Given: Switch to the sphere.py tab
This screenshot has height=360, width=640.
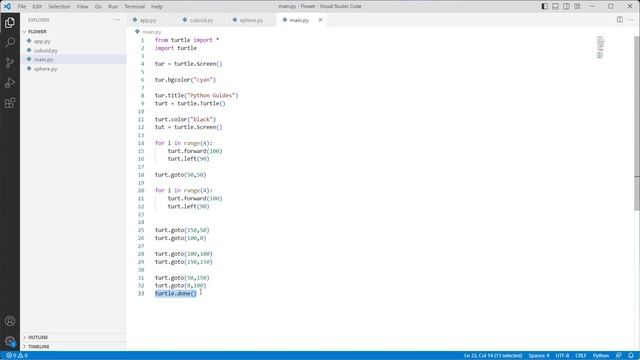Looking at the screenshot, I should (251, 20).
